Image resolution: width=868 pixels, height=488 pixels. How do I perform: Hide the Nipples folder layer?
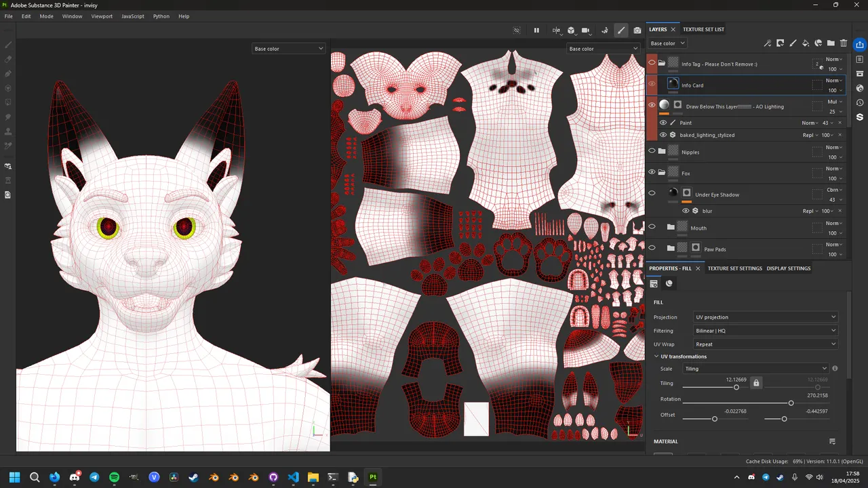point(652,152)
